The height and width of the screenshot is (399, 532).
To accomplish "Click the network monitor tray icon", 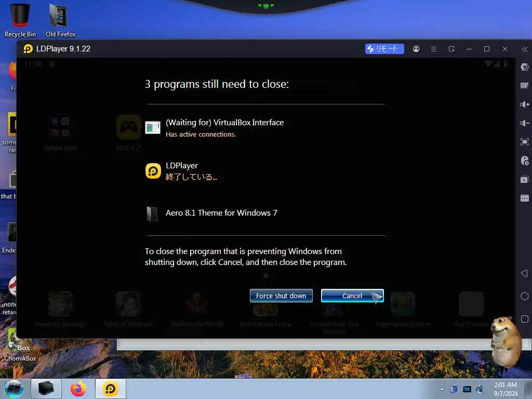I will click(x=467, y=389).
